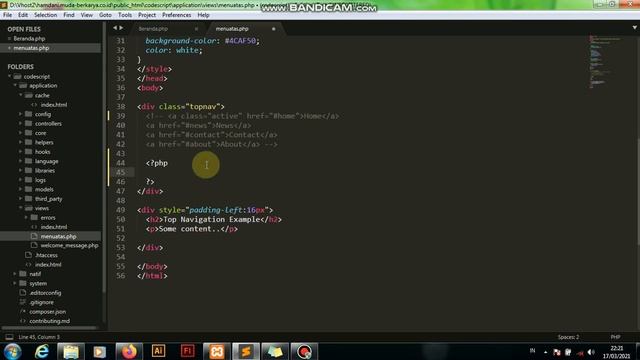640x360 pixels.
Task: Change syntax via the PHP status label
Action: tap(615, 337)
